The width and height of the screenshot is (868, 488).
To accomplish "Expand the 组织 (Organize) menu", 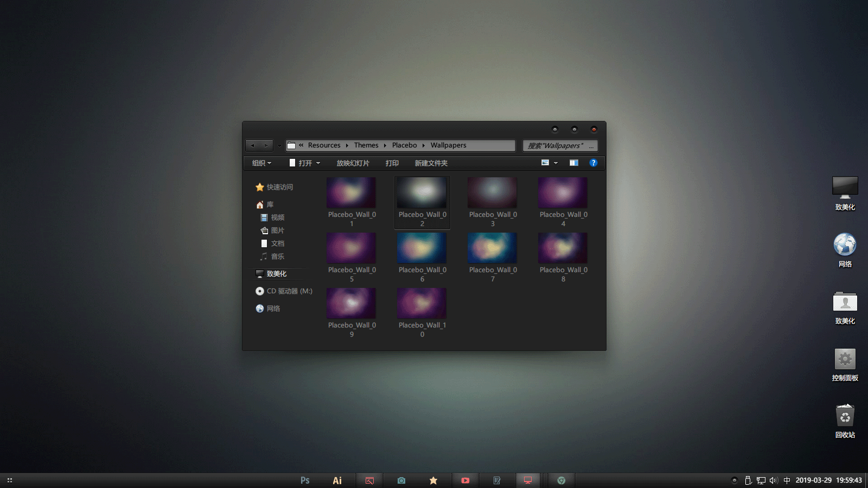I will coord(261,163).
